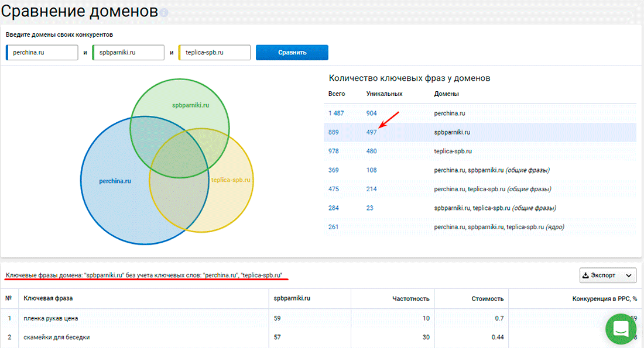This screenshot has width=644, height=348.
Task: Sort by Конкуренция в PPC column header
Action: pos(604,299)
